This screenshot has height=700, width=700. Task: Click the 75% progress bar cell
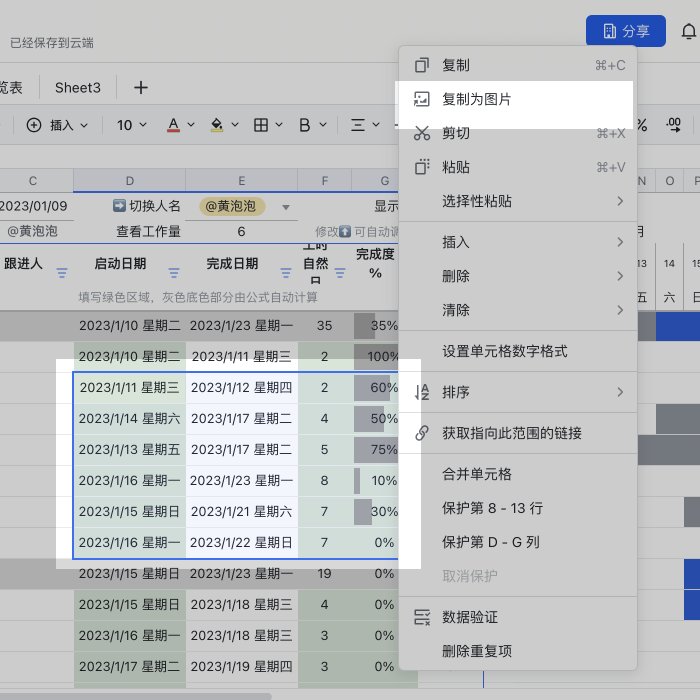(376, 450)
